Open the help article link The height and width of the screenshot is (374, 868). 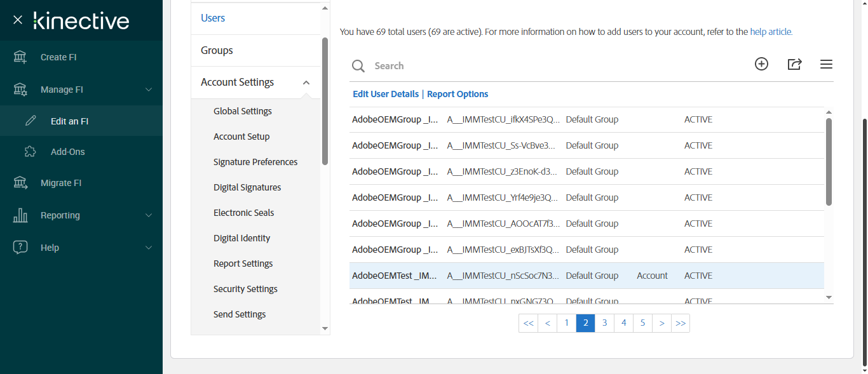(771, 32)
